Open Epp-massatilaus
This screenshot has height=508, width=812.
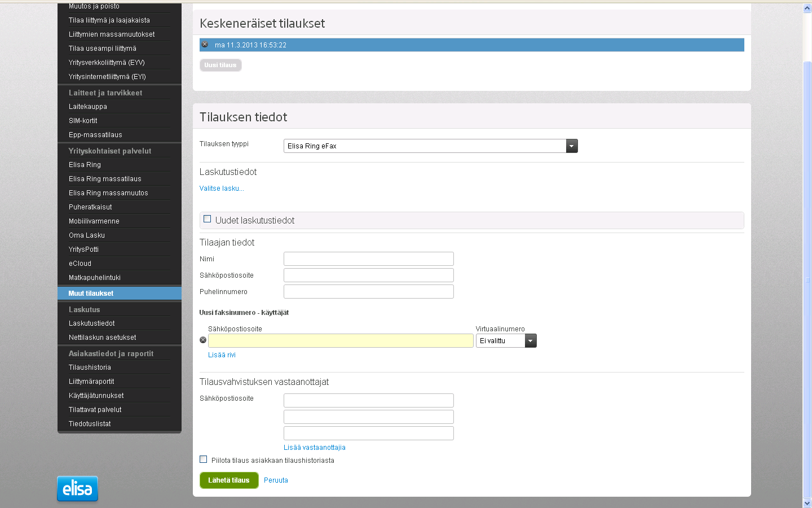click(95, 135)
